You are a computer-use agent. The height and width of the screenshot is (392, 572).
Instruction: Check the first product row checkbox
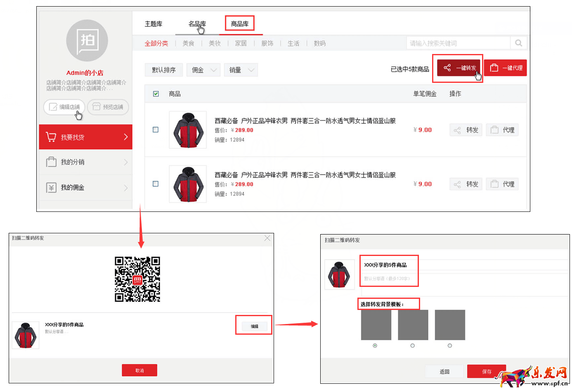pos(156,130)
